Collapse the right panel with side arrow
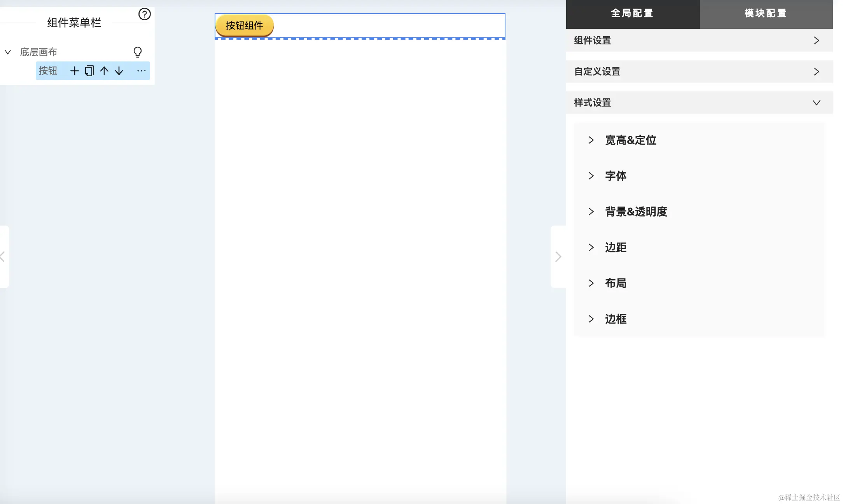 point(558,257)
